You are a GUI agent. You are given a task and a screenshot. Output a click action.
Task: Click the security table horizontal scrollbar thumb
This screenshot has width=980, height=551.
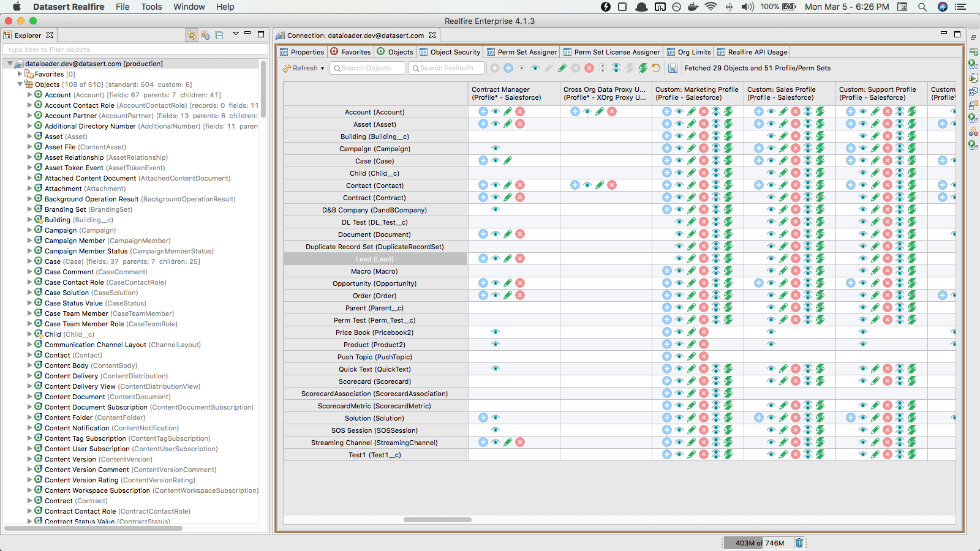pos(437,520)
